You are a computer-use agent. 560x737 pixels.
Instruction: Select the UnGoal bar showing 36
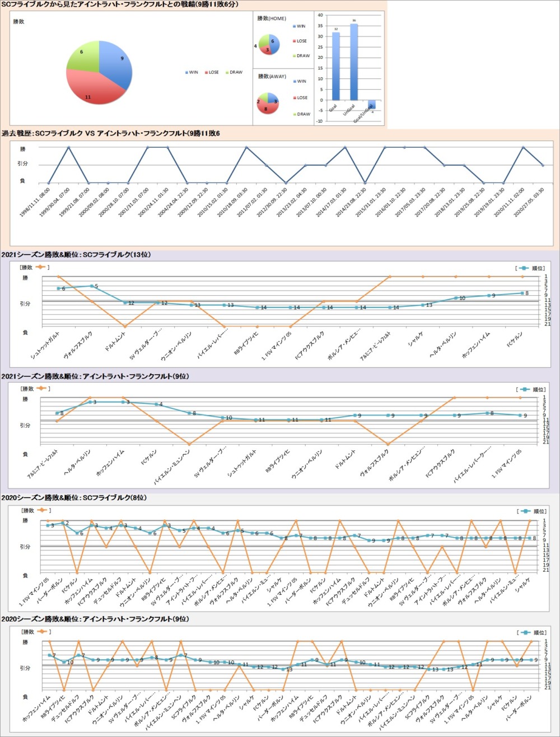tap(354, 62)
